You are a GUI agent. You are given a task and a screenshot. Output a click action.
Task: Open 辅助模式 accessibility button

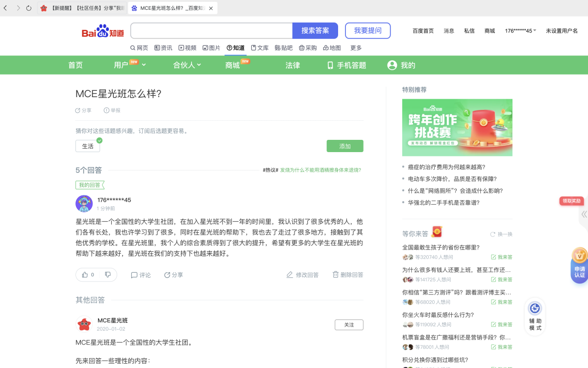(535, 316)
